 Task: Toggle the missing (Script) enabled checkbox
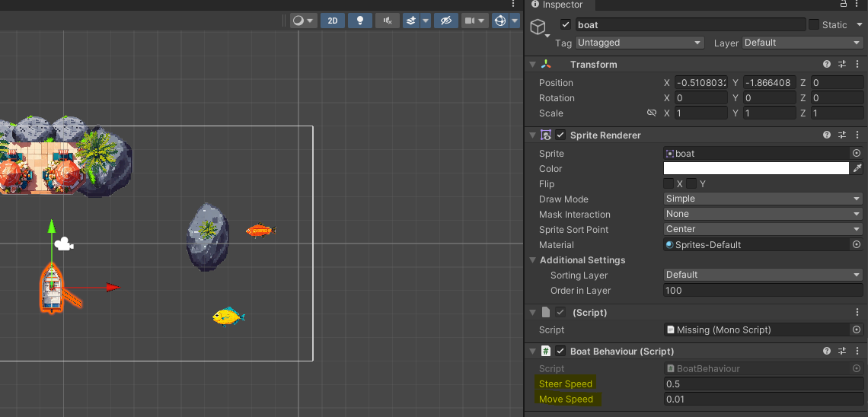pos(560,313)
